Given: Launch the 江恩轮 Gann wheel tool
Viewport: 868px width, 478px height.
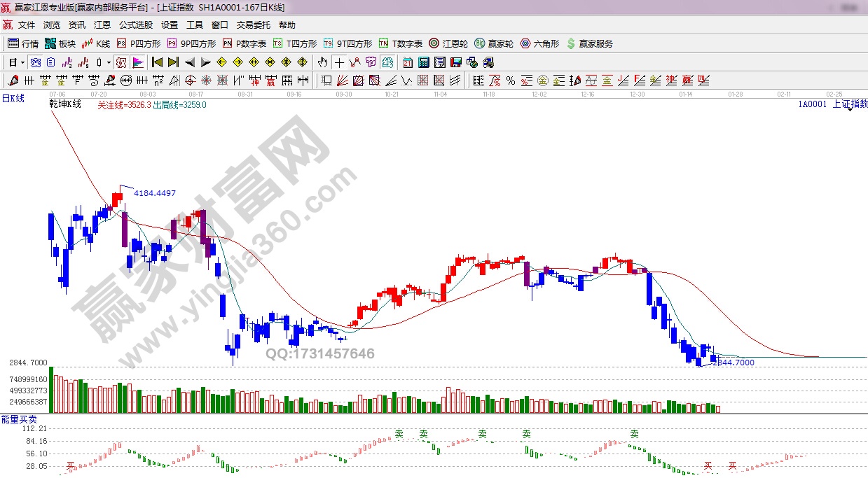Looking at the screenshot, I should click(x=448, y=43).
